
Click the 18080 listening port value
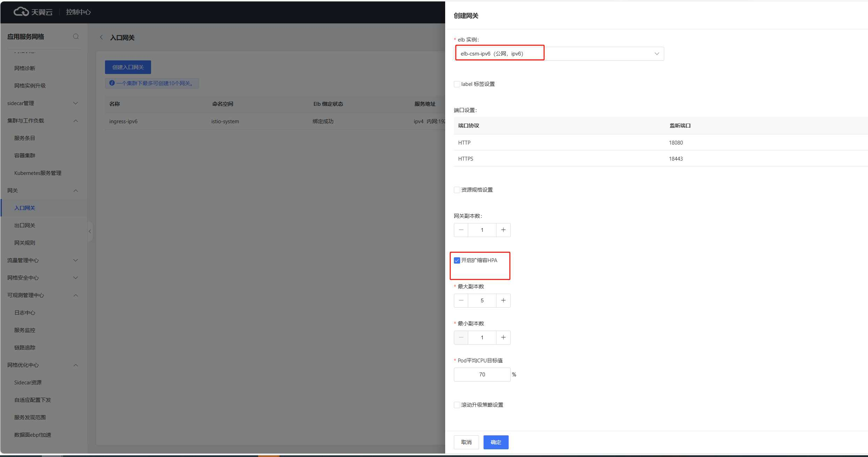click(676, 143)
